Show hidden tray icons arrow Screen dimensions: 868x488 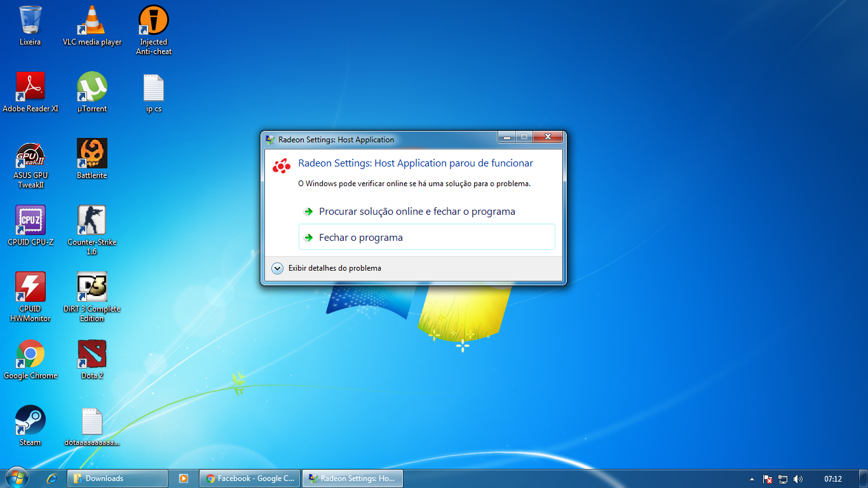[x=752, y=479]
